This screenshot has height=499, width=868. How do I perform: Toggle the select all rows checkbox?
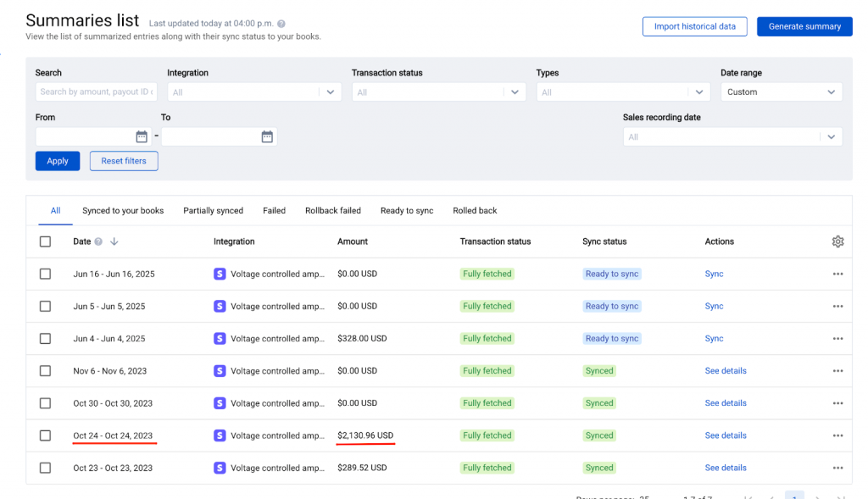click(x=45, y=241)
